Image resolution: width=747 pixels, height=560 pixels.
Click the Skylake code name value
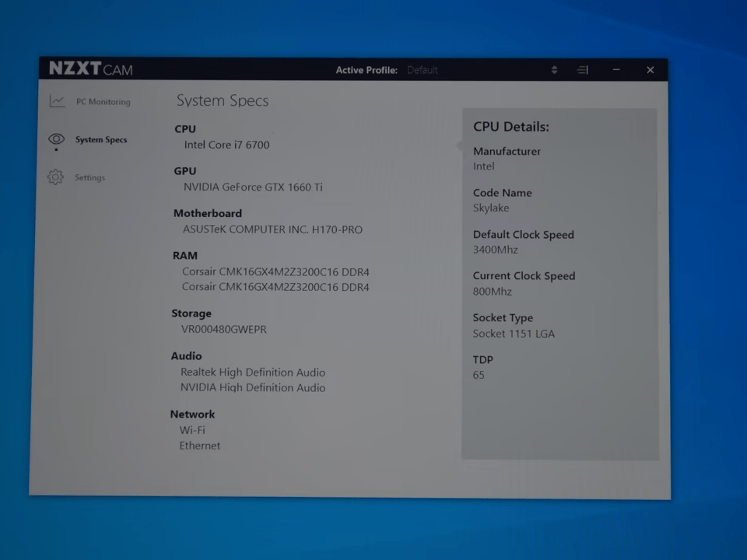(491, 208)
